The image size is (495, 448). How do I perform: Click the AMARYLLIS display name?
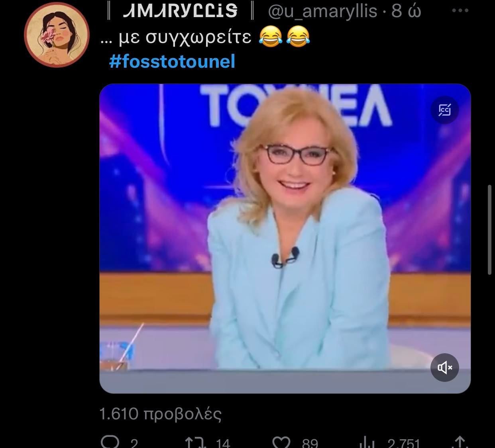tap(180, 11)
